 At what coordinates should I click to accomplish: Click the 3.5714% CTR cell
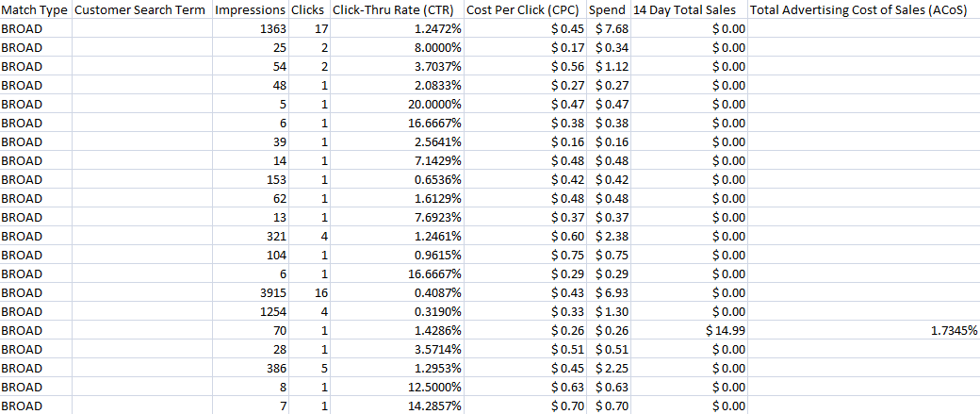pyautogui.click(x=397, y=349)
